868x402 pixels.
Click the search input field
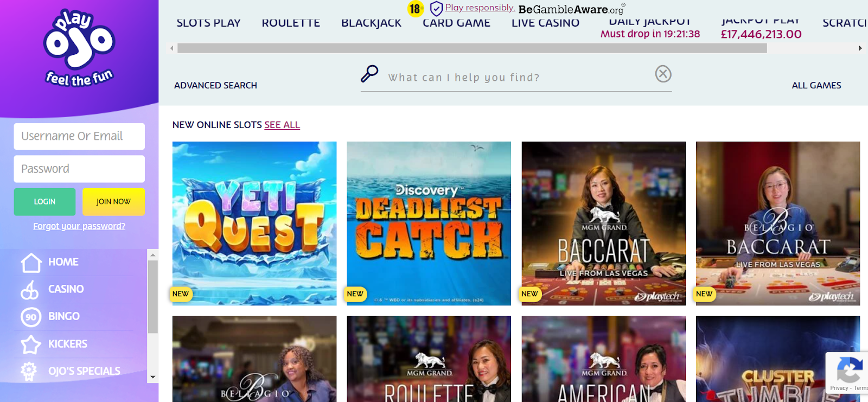(x=515, y=78)
